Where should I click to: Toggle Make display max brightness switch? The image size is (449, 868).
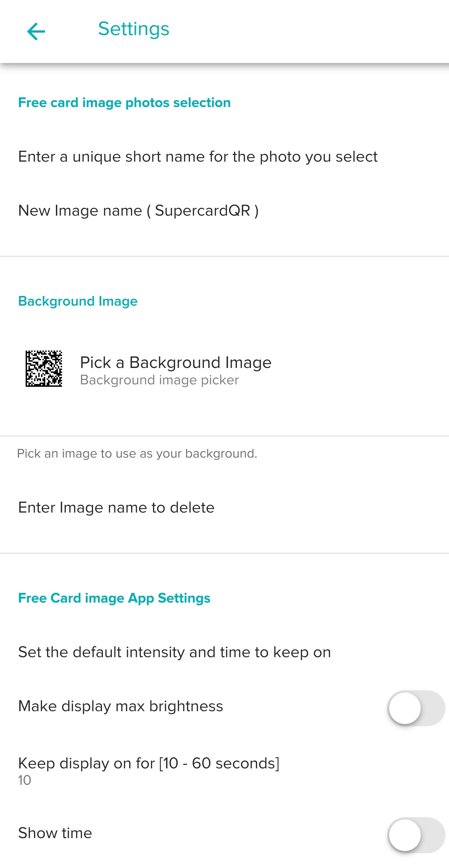click(x=416, y=708)
